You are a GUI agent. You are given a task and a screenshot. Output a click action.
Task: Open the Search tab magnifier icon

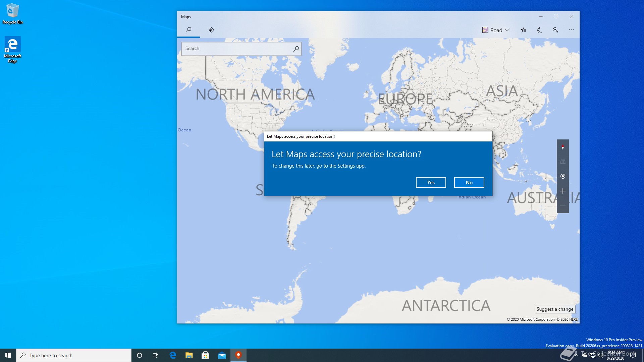(x=189, y=30)
